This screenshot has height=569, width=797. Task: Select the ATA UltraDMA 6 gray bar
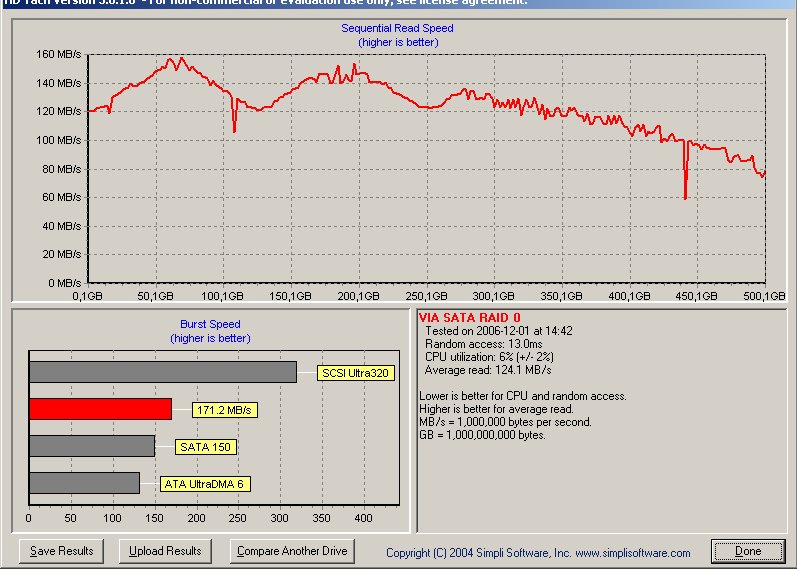pos(84,483)
